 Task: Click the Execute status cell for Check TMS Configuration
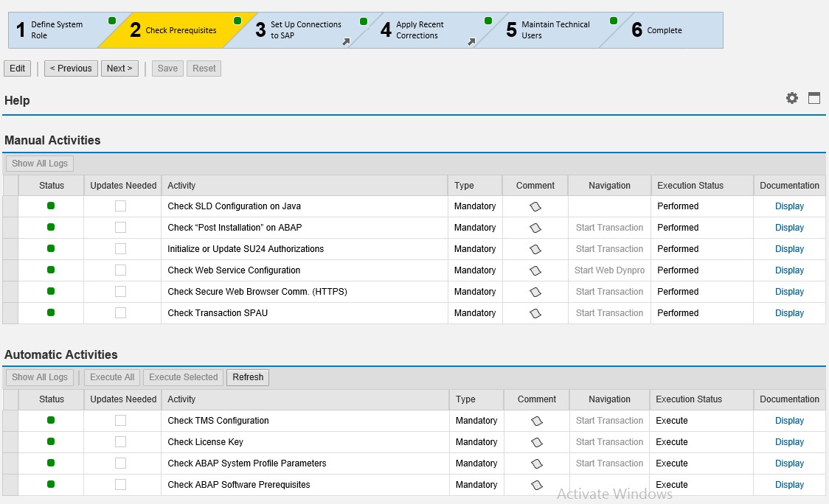[x=701, y=421]
